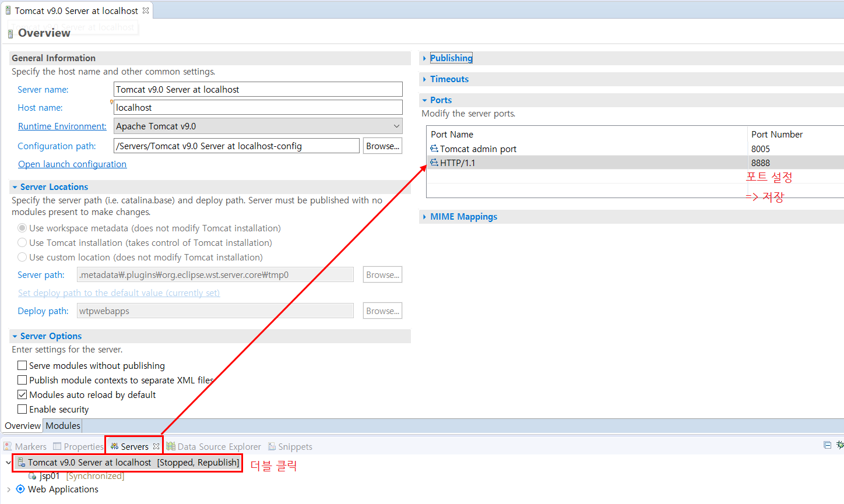Select 'Use Tomcat installation' radio option
The image size is (844, 504).
[x=22, y=242]
